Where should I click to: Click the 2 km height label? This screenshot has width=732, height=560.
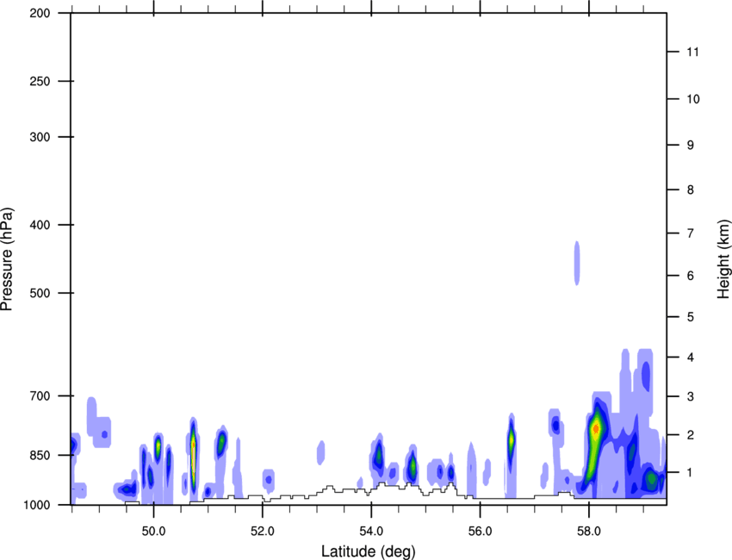[691, 435]
